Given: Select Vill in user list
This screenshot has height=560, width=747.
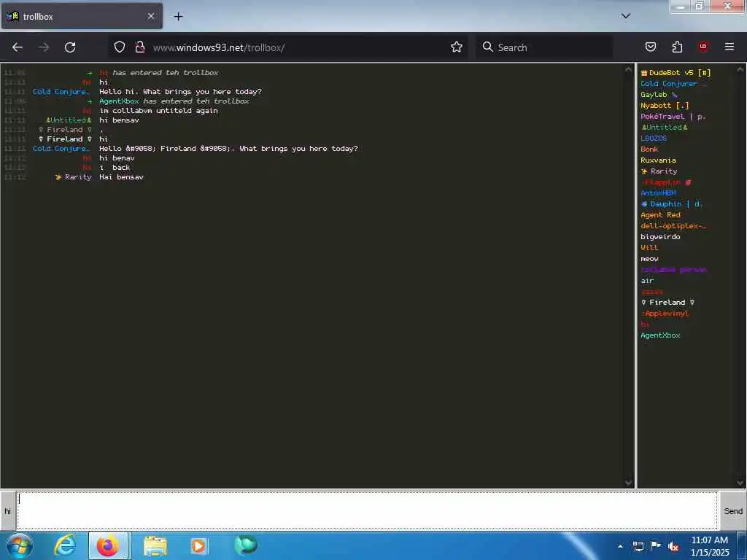Looking at the screenshot, I should [649, 248].
